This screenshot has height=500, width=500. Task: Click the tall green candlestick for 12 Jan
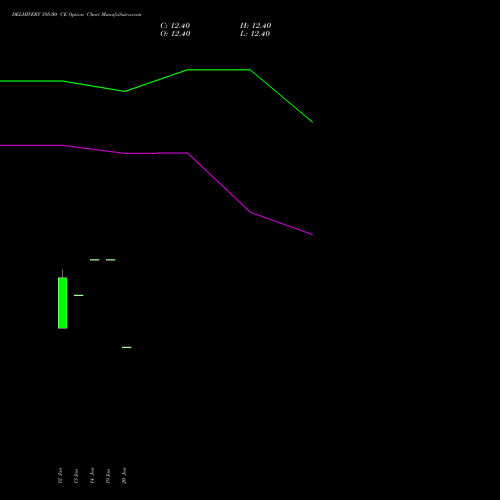[x=63, y=303]
